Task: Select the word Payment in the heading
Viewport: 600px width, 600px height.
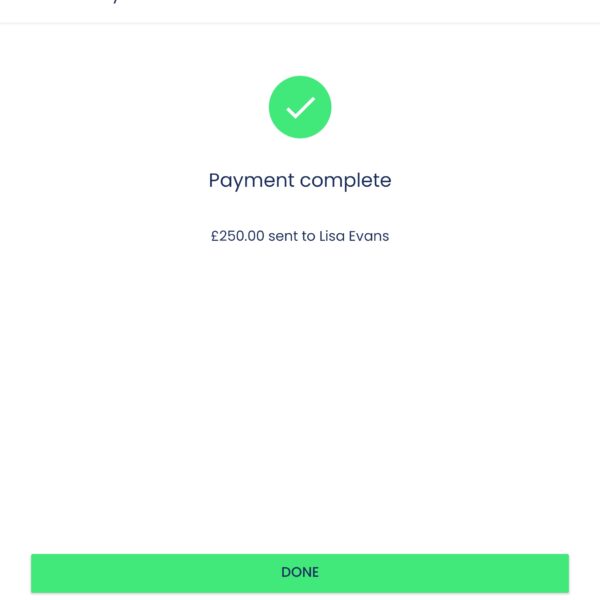Action: point(252,181)
